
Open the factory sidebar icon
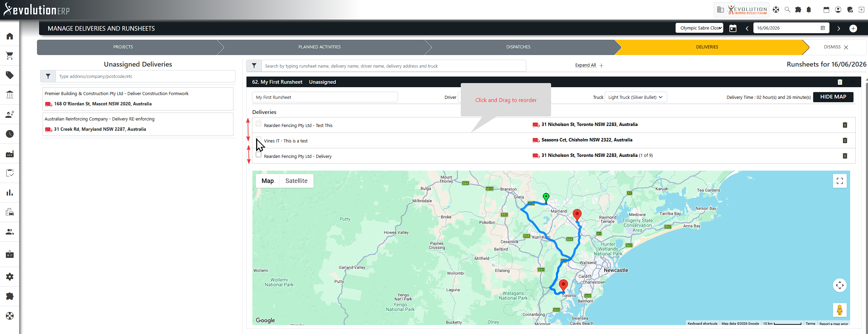tap(10, 153)
